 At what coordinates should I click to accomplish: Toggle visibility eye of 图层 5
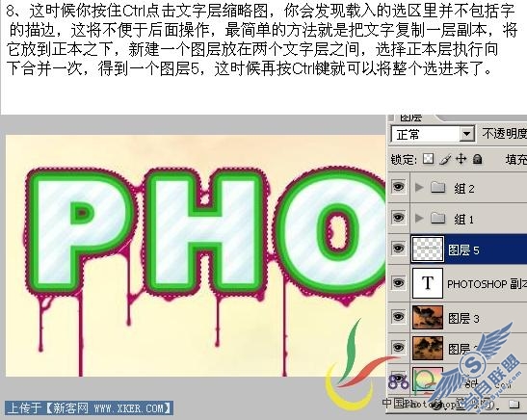[x=398, y=249]
